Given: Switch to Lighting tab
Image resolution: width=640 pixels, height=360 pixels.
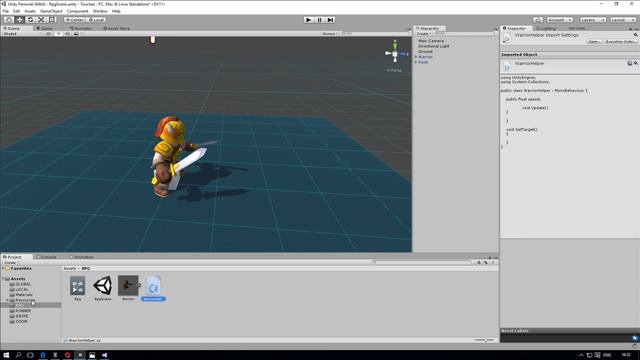Looking at the screenshot, I should 545,28.
